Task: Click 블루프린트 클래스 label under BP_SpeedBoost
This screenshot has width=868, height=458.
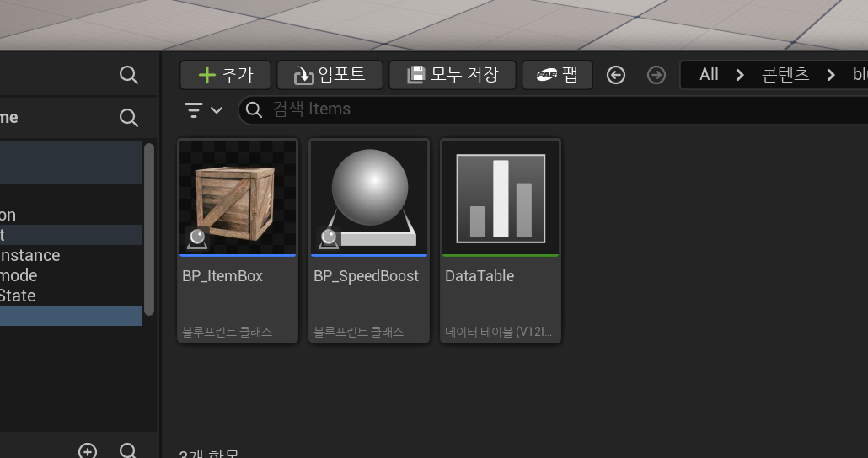Action: point(359,332)
